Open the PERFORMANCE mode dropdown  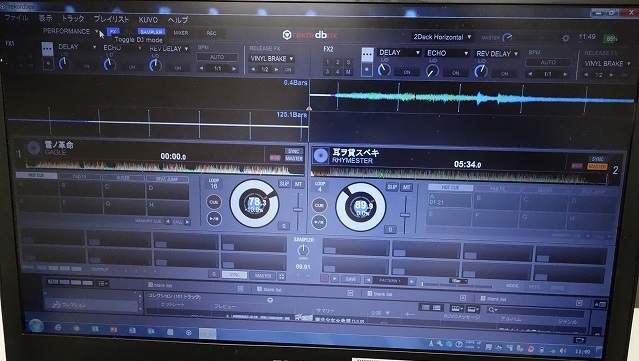click(x=71, y=31)
